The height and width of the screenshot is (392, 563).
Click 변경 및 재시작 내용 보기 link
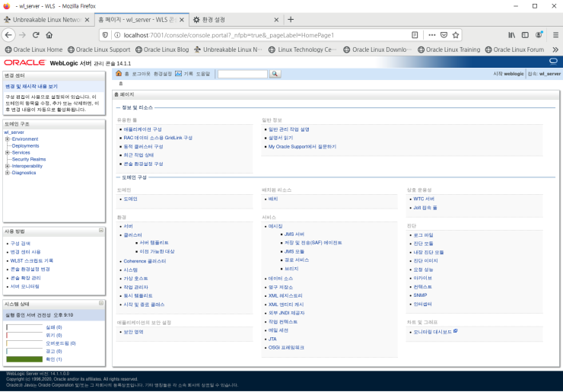31,87
